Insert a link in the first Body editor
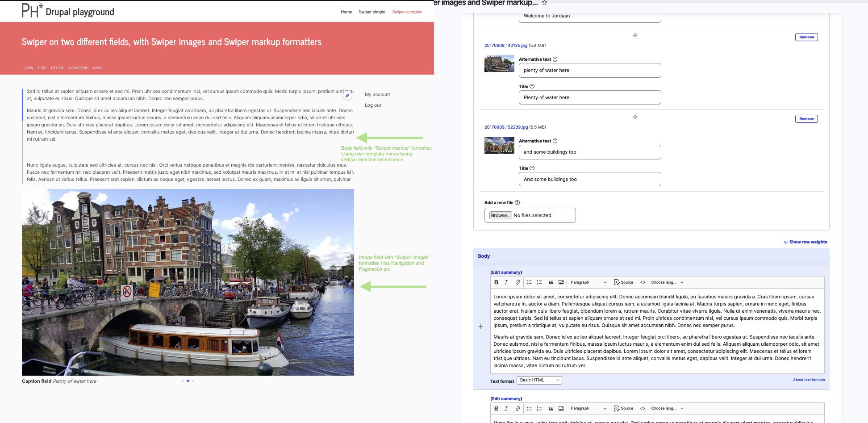Image resolution: width=868 pixels, height=423 pixels. [517, 282]
